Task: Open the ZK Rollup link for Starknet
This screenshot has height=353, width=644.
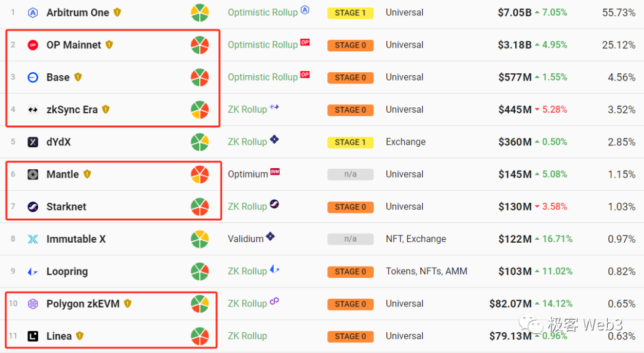Action: [x=247, y=207]
